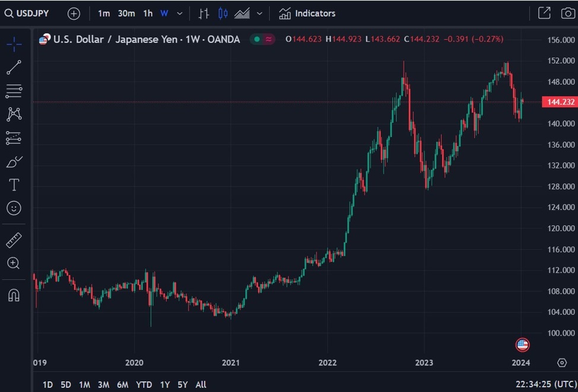Click the USDJPY symbol search field
This screenshot has height=392, width=578.
coord(28,13)
